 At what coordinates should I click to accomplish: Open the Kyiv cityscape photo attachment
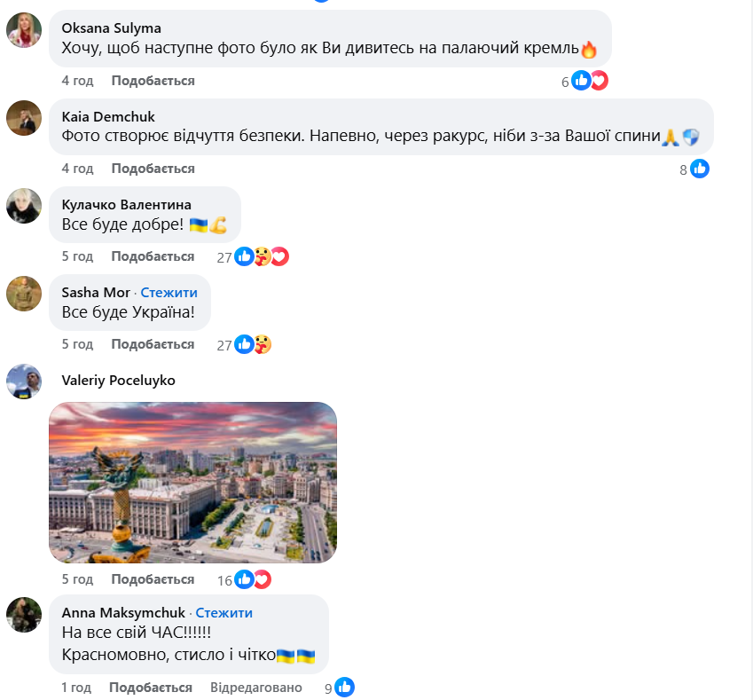192,483
